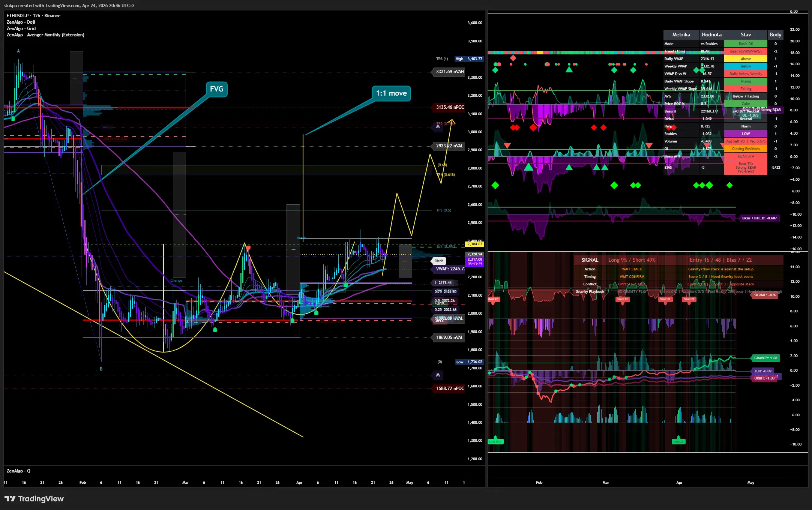Select the 1:1 move callout label
Image resolution: width=812 pixels, height=510 pixels.
pyautogui.click(x=391, y=93)
